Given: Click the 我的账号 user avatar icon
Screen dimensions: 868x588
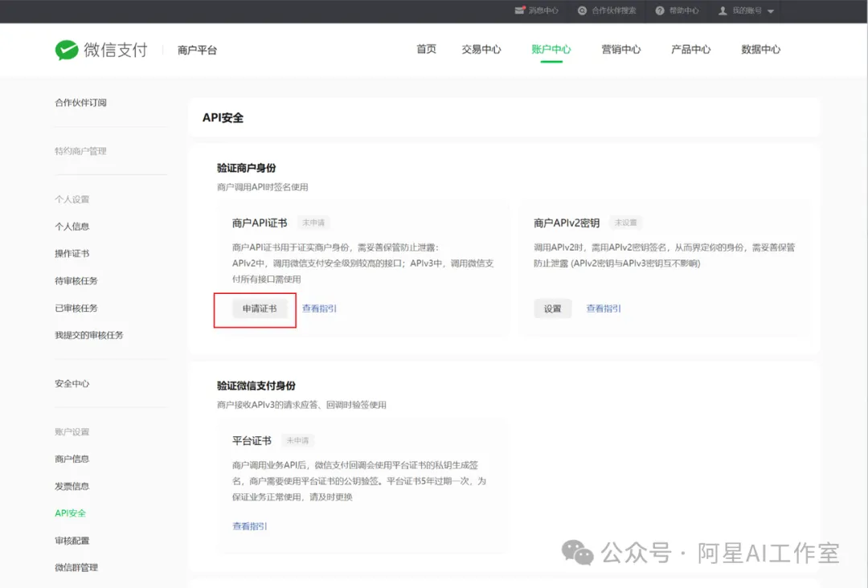Looking at the screenshot, I should [x=723, y=10].
